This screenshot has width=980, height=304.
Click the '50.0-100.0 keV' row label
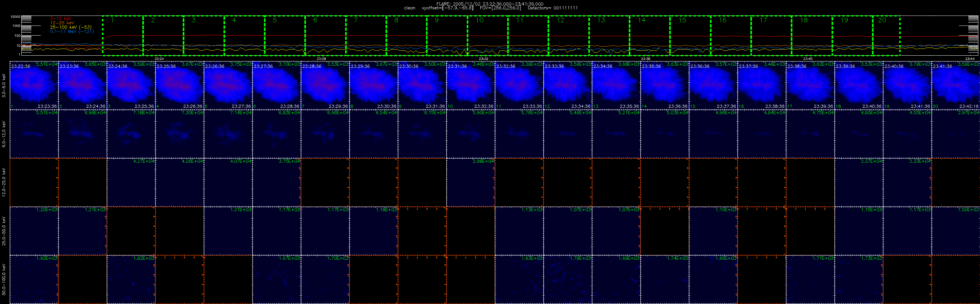coord(4,280)
